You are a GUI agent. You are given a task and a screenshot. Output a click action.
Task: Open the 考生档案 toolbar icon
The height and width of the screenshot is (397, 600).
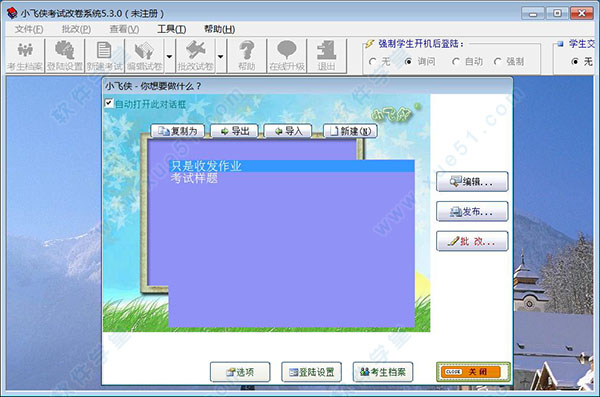tap(25, 56)
